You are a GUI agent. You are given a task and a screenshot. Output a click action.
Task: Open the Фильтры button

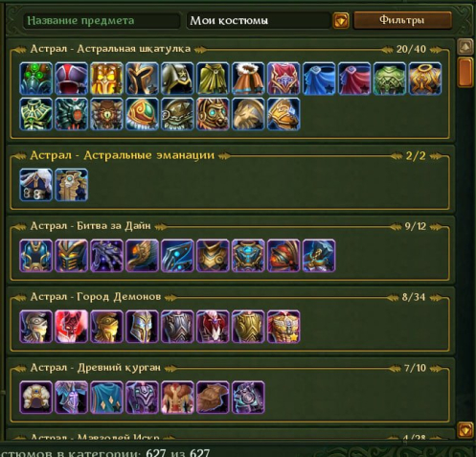click(402, 20)
